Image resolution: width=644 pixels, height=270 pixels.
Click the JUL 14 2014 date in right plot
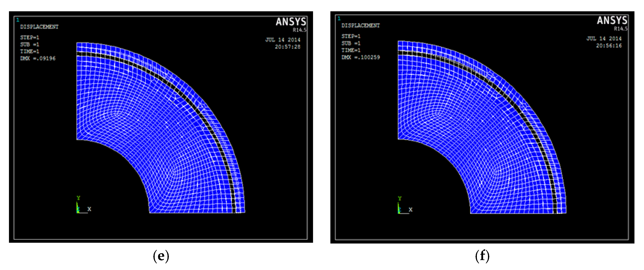click(604, 39)
